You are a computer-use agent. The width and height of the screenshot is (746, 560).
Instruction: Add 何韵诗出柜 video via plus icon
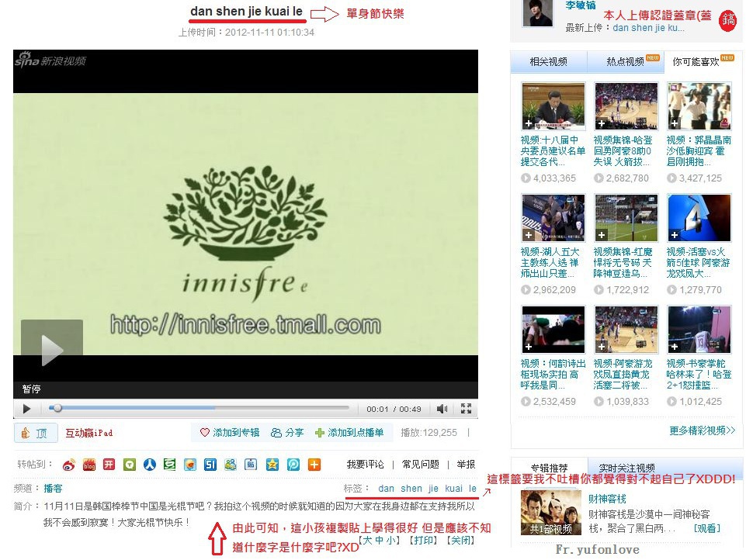click(529, 347)
